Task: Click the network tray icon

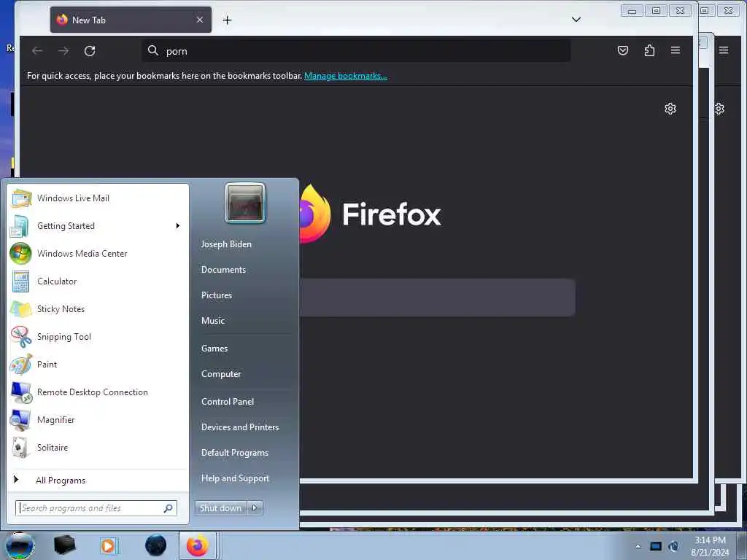Action: [x=656, y=547]
